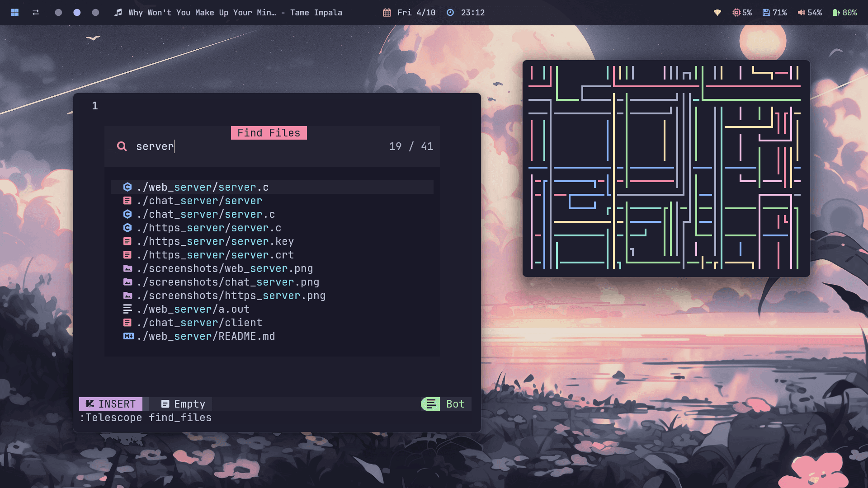Click the INSERT mode indicator in statusline
Viewport: 868px width, 488px height.
coord(111,404)
